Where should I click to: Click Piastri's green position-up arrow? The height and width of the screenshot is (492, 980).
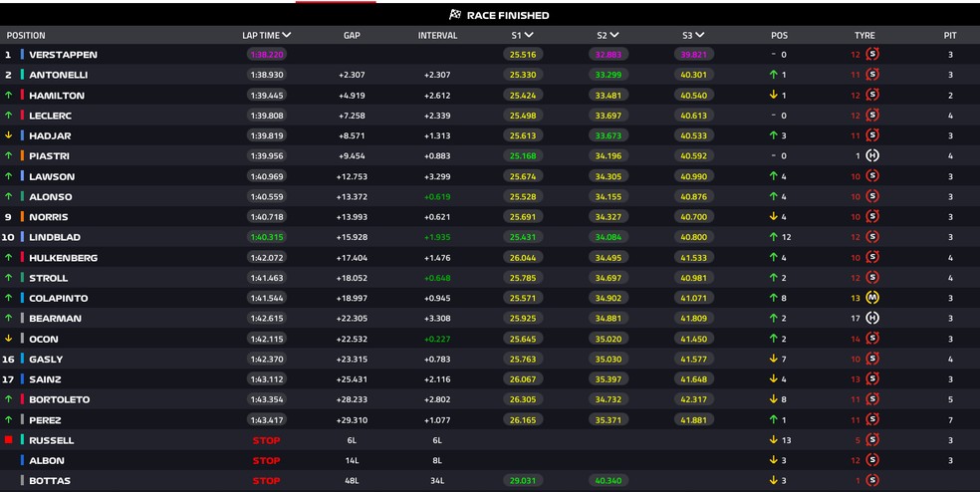(x=9, y=155)
